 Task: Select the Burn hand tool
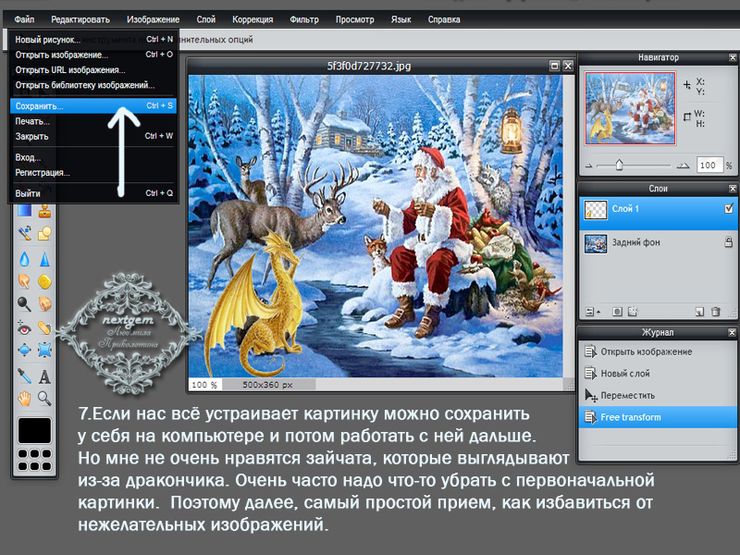point(45,304)
